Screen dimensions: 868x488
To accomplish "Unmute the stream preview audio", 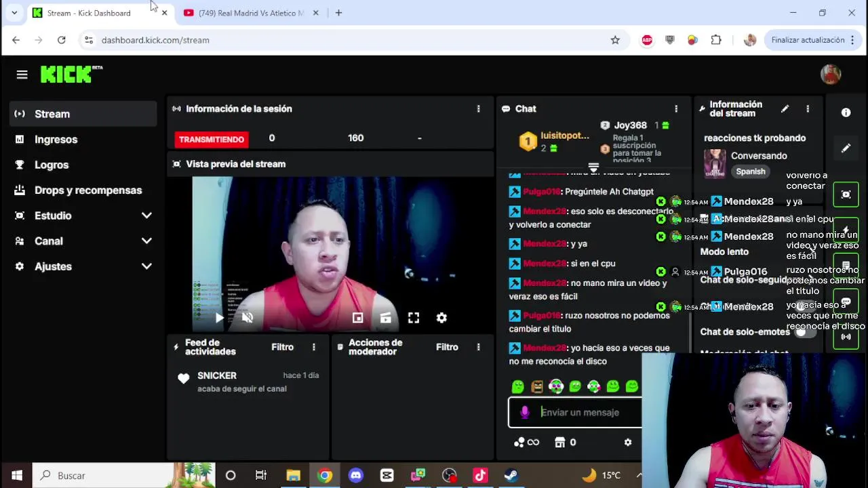I will [x=248, y=318].
